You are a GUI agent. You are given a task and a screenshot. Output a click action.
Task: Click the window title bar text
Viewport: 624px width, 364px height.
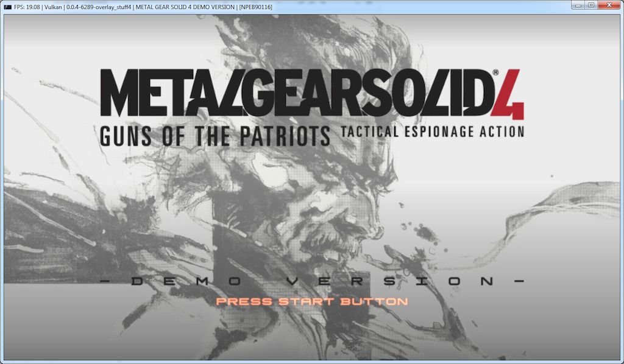click(143, 7)
